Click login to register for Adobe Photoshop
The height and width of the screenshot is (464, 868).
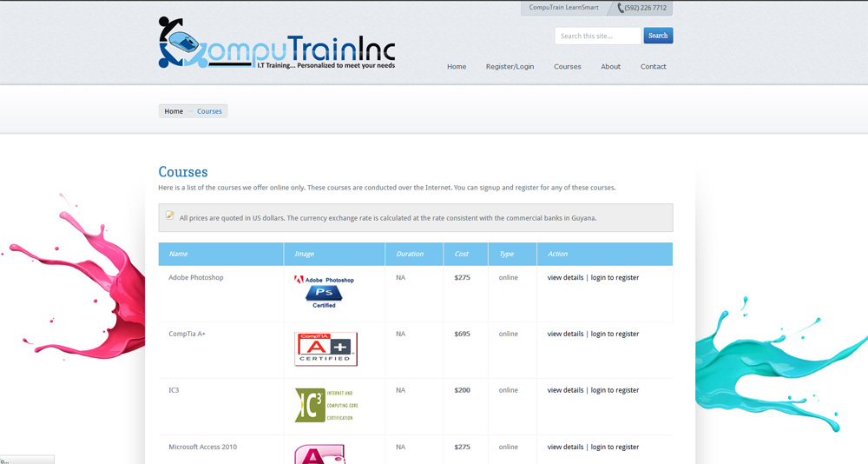(x=615, y=278)
